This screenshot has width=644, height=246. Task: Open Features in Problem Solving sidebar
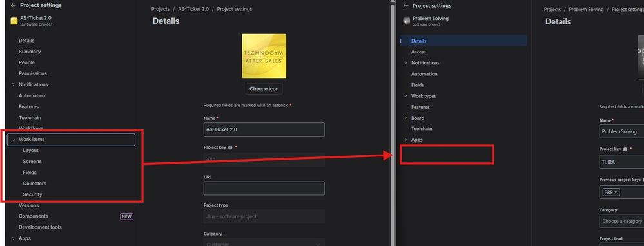(420, 107)
